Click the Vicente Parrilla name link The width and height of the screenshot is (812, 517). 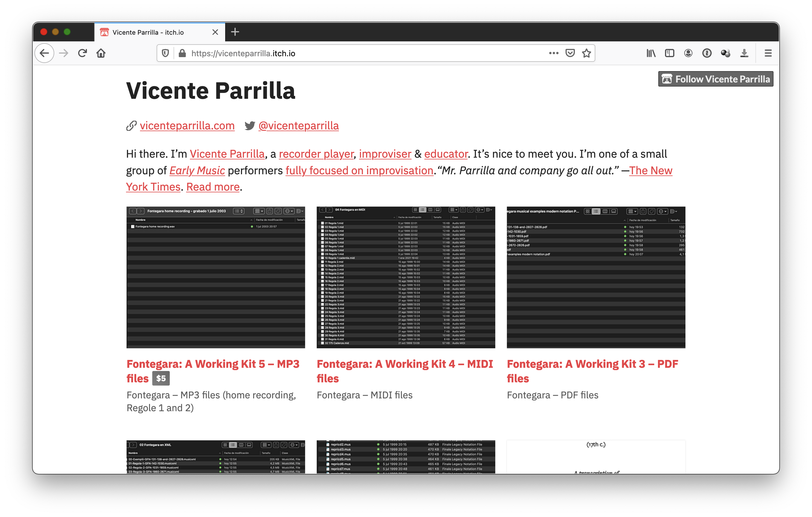tap(227, 154)
